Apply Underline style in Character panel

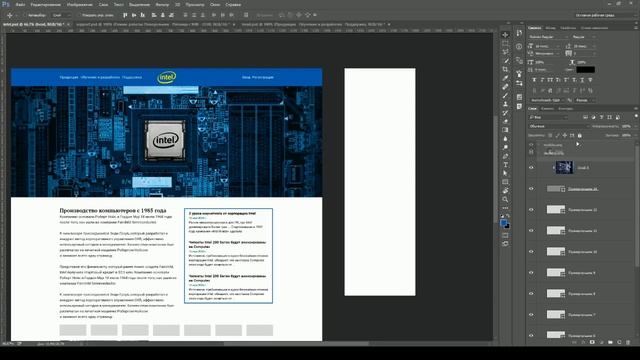(x=582, y=80)
